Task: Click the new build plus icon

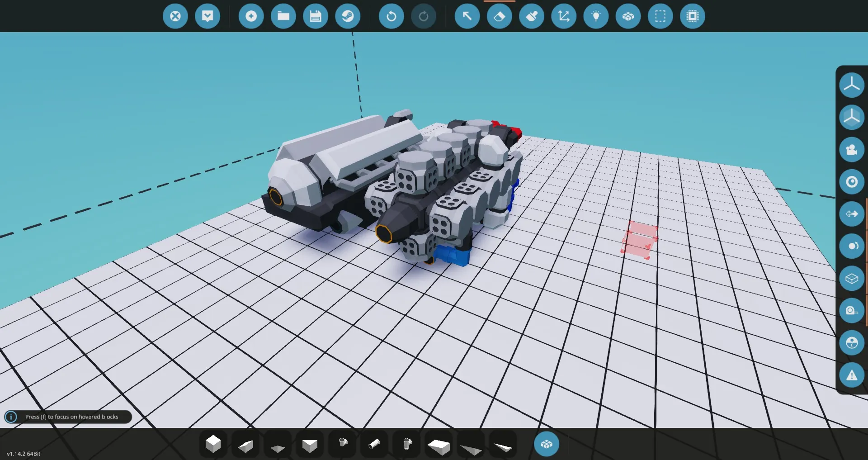Action: 251,16
